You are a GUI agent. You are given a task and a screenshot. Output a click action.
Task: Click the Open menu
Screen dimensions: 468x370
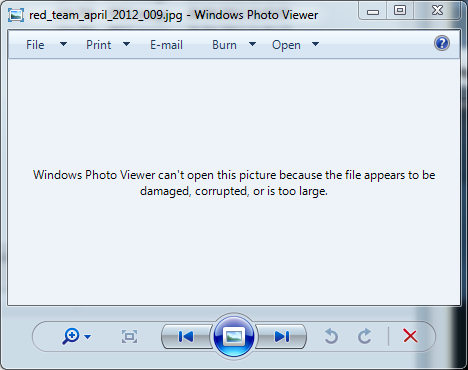click(x=286, y=45)
